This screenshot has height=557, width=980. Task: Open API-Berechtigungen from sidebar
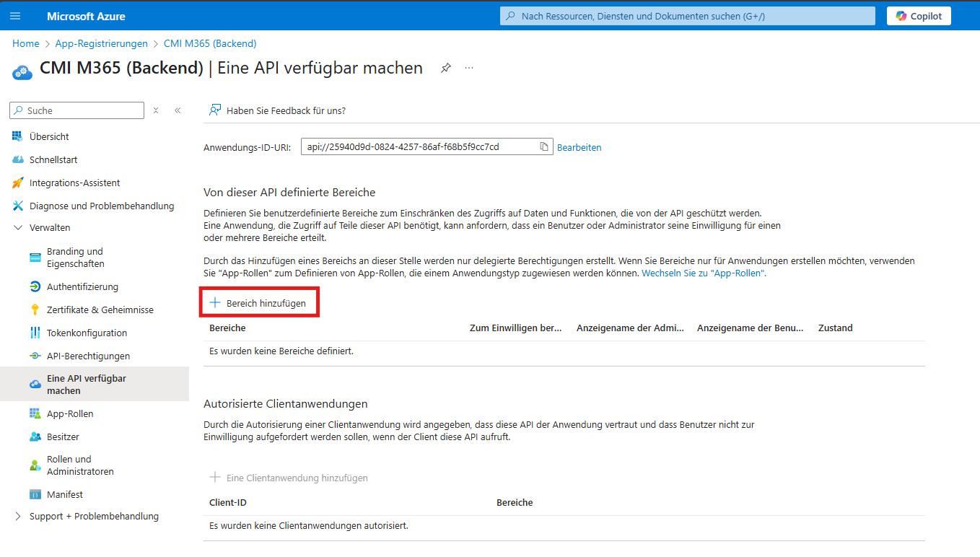(x=88, y=356)
